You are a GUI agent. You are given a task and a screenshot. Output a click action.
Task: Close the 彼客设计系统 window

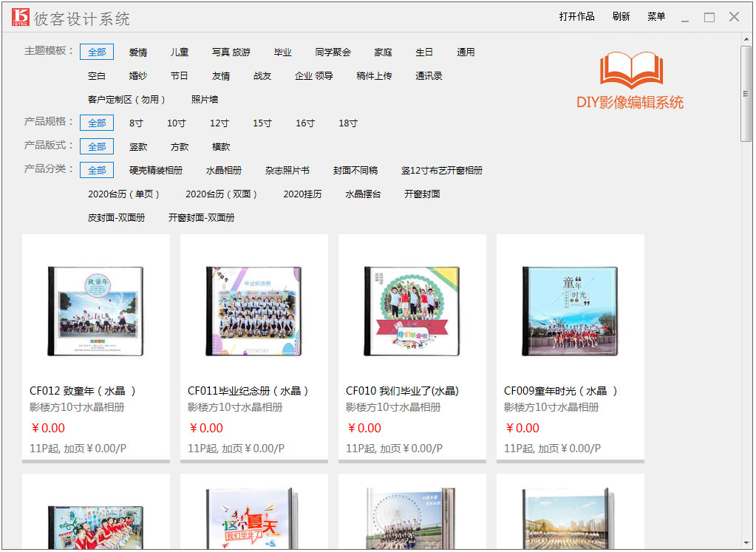(x=734, y=17)
